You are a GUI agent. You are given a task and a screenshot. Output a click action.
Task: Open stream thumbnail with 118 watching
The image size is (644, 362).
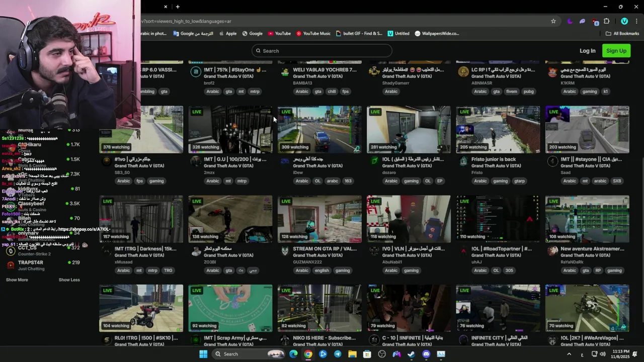(x=409, y=219)
